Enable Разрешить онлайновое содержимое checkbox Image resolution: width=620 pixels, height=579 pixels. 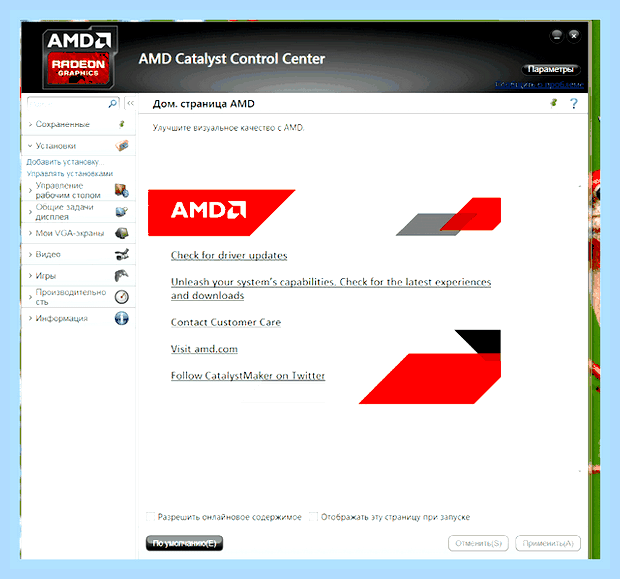(x=151, y=517)
